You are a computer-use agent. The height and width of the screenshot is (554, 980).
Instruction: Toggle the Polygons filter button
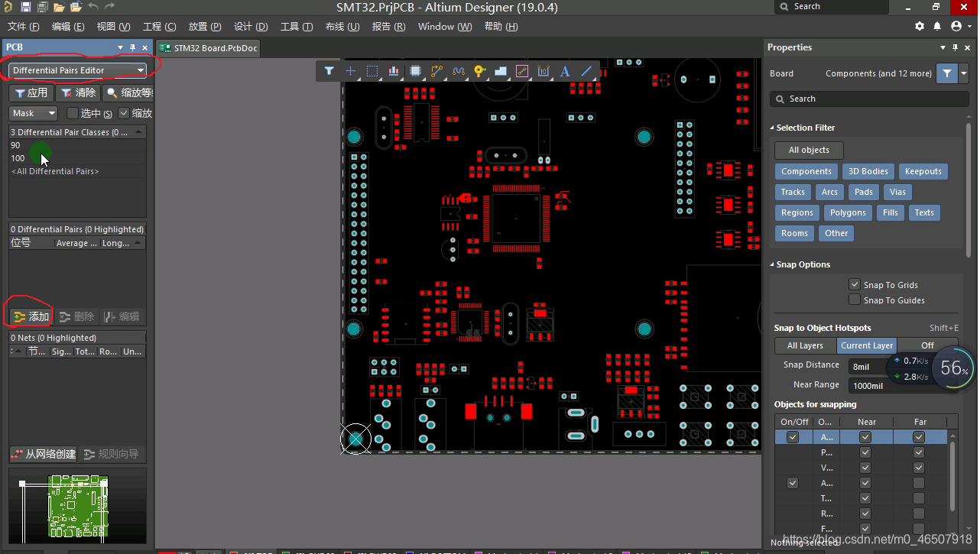(848, 212)
